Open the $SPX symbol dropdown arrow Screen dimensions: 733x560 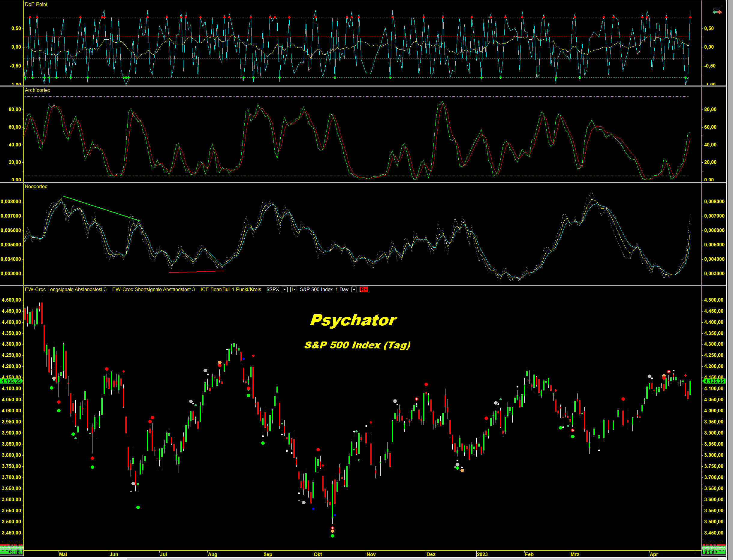click(x=285, y=289)
